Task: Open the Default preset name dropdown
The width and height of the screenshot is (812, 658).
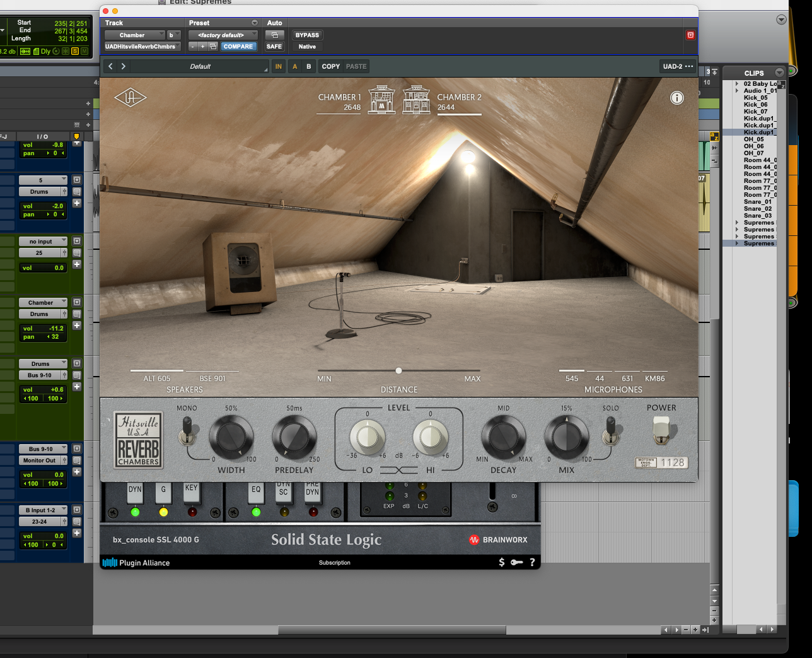Action: (x=200, y=66)
